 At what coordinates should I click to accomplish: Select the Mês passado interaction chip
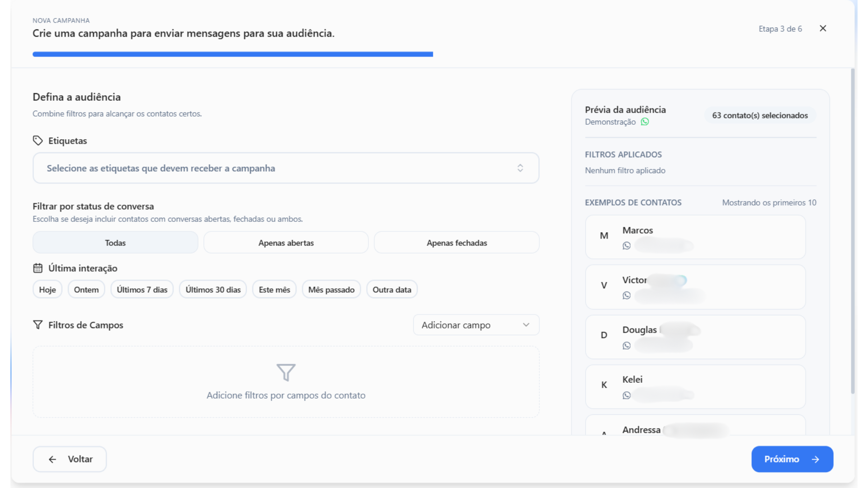(331, 290)
